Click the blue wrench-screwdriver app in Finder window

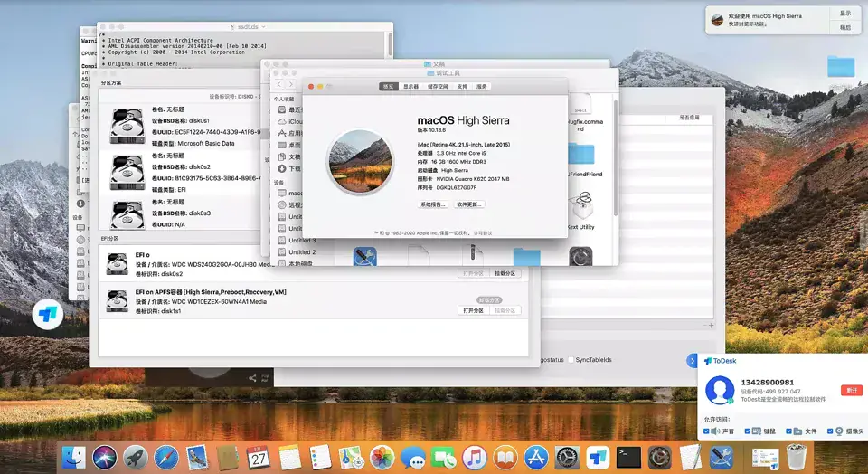coord(364,256)
